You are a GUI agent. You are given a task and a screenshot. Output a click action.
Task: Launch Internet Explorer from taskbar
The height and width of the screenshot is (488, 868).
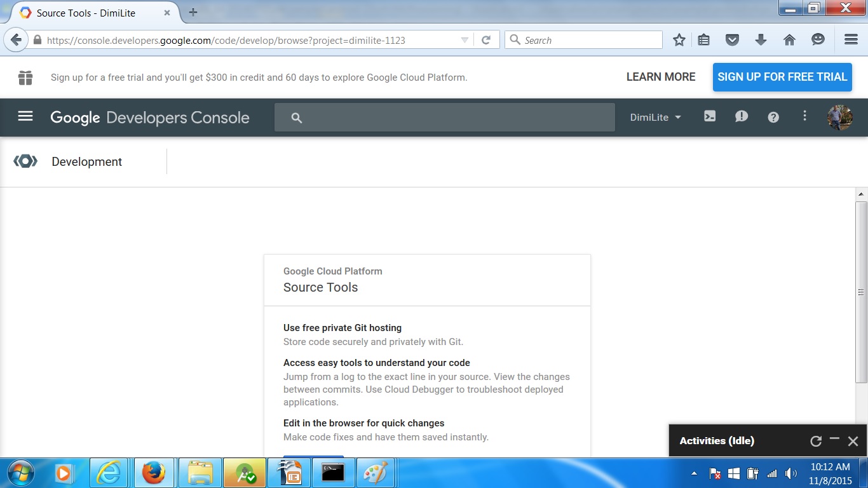click(x=109, y=473)
